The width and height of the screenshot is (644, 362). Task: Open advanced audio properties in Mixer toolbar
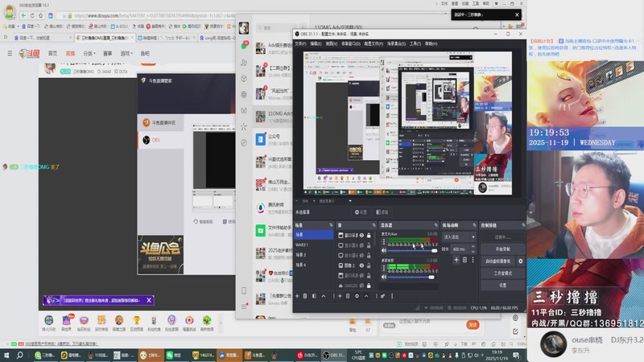coord(382,296)
